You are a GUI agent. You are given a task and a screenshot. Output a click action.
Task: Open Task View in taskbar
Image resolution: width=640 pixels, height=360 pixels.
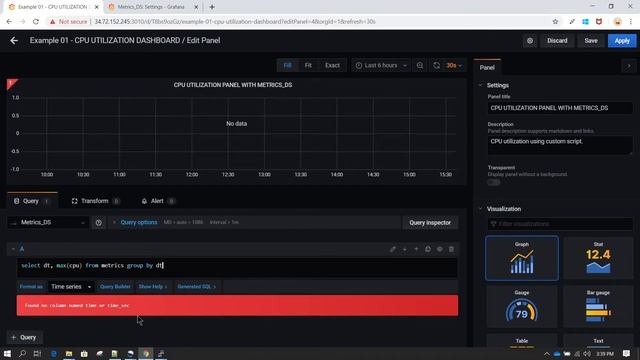tap(37, 353)
